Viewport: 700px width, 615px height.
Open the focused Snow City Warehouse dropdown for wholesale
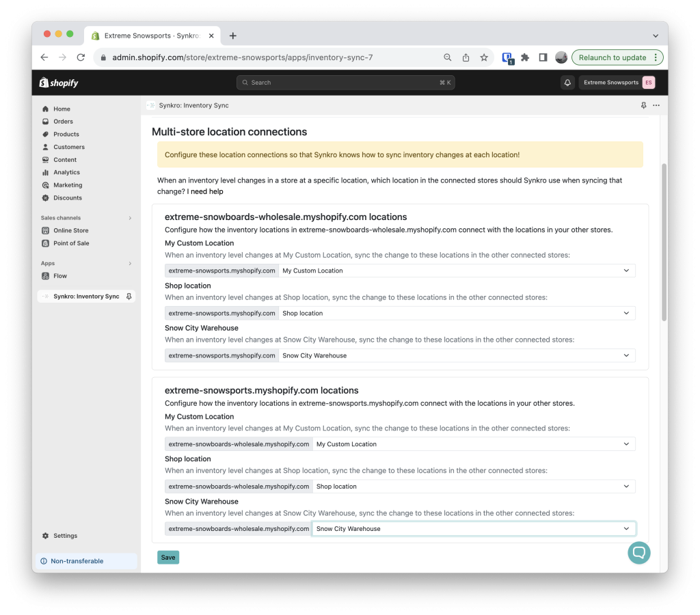coord(474,529)
